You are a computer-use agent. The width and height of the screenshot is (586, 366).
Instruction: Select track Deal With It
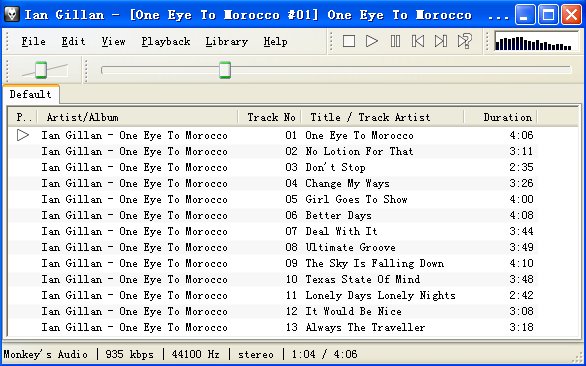point(341,231)
